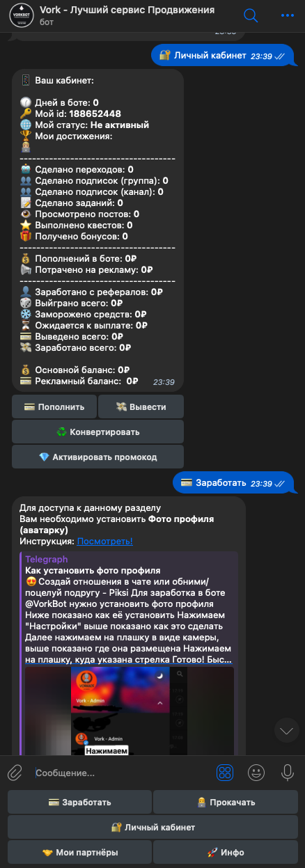The width and height of the screenshot is (305, 868).
Task: Click the Пополнить inline button
Action: point(54,407)
